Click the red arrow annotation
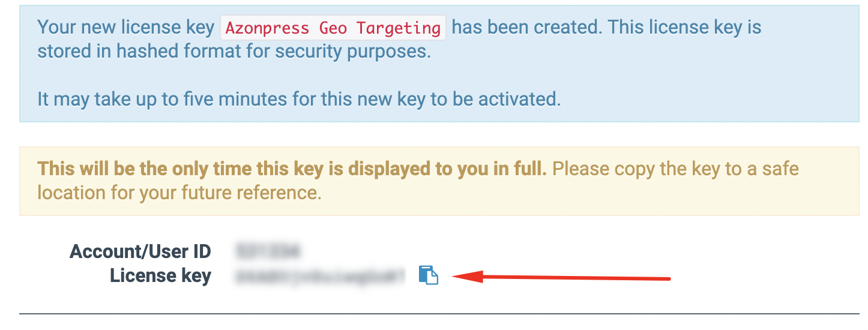Image resolution: width=868 pixels, height=330 pixels. [561, 277]
